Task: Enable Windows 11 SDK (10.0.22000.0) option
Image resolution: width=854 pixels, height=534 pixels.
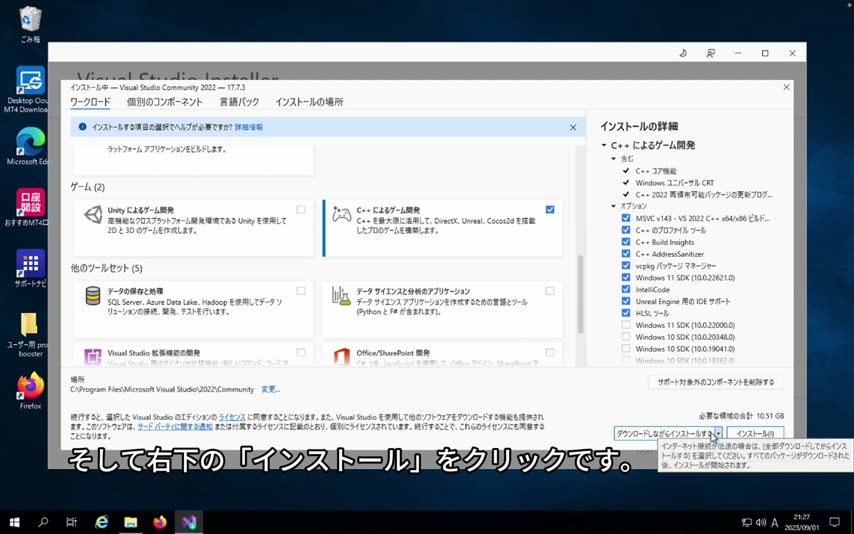Action: click(626, 325)
